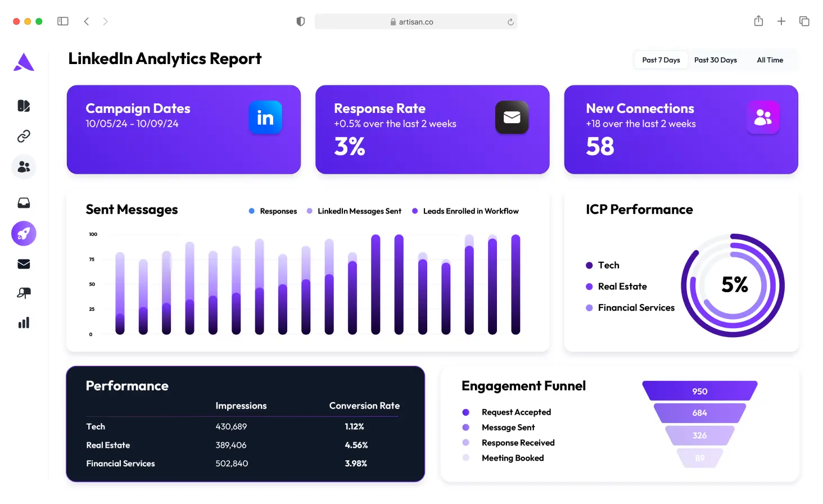Show All Time data range

pyautogui.click(x=770, y=60)
